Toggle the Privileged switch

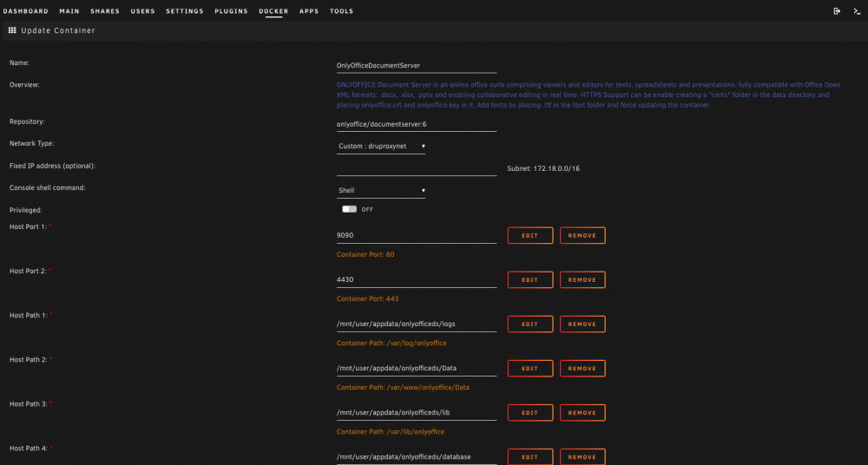349,209
